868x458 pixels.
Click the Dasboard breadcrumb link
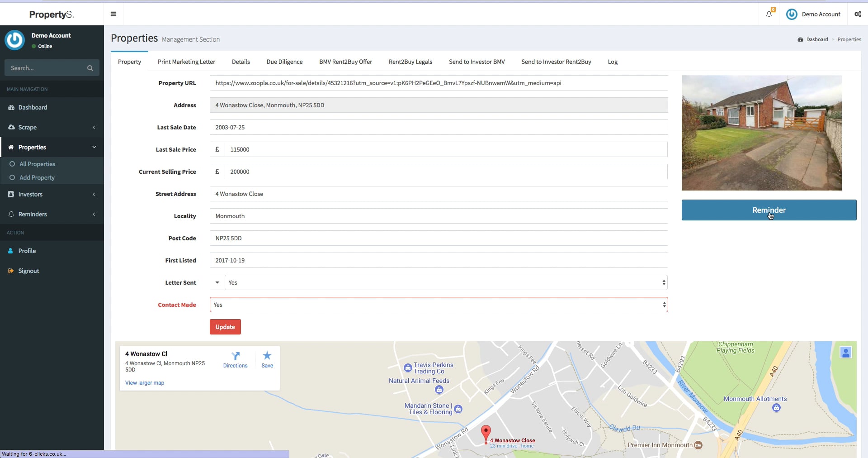[x=817, y=39]
